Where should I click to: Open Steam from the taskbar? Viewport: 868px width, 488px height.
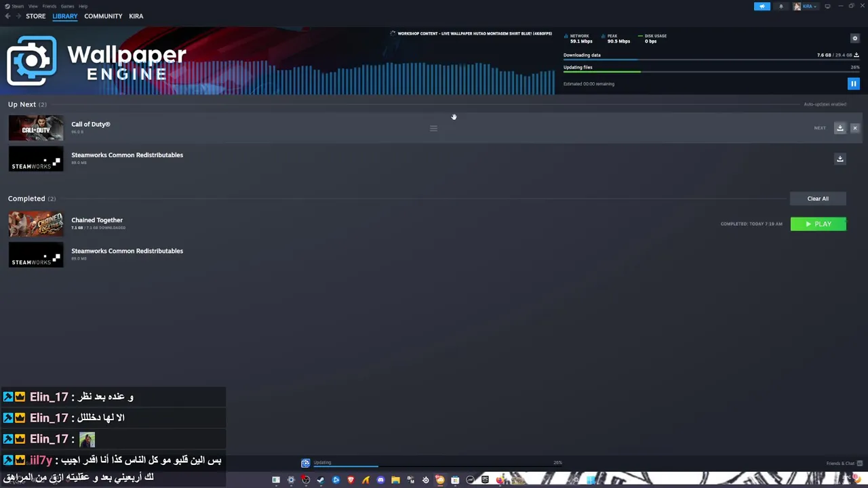[x=321, y=480]
